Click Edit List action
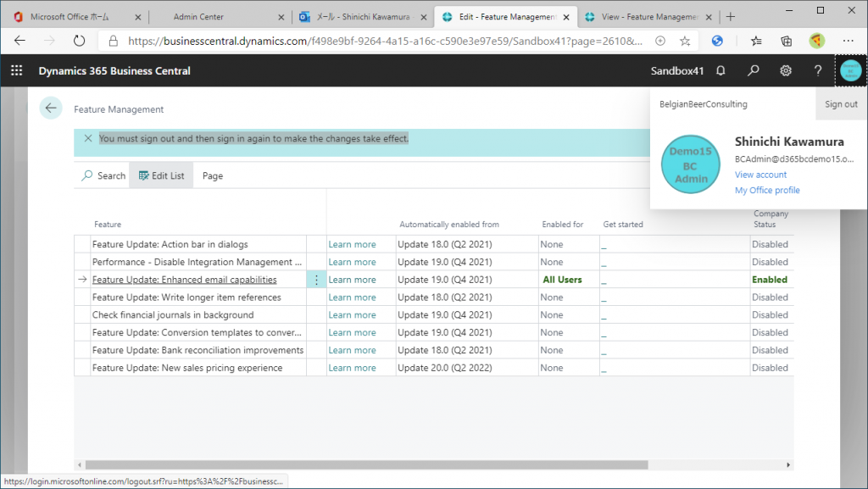This screenshot has width=868, height=489. tap(161, 176)
